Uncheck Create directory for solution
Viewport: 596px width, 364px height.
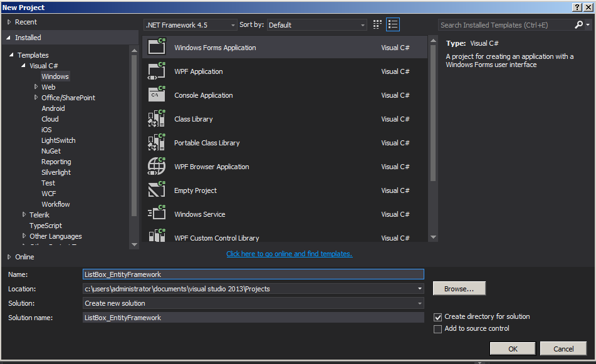click(438, 317)
